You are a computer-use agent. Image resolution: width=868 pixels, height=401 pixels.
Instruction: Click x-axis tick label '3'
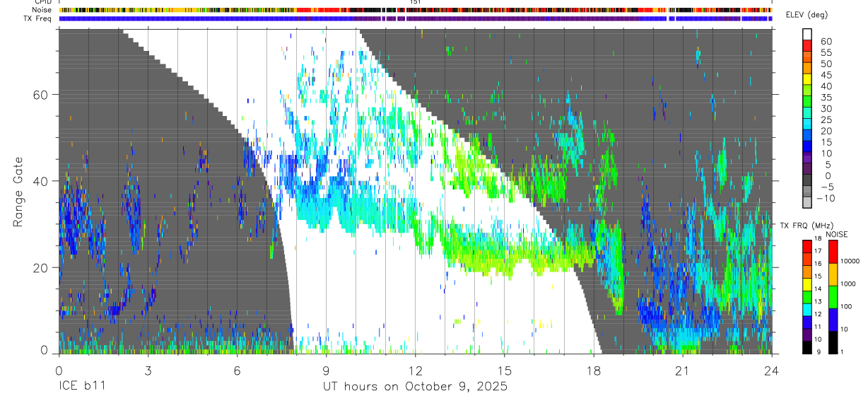click(x=148, y=370)
